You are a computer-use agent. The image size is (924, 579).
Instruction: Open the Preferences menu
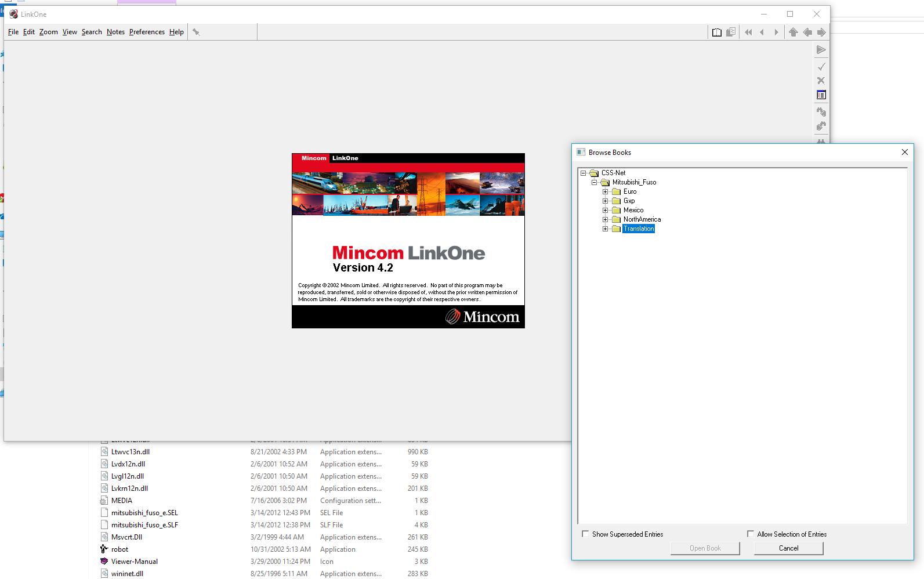[x=147, y=32]
